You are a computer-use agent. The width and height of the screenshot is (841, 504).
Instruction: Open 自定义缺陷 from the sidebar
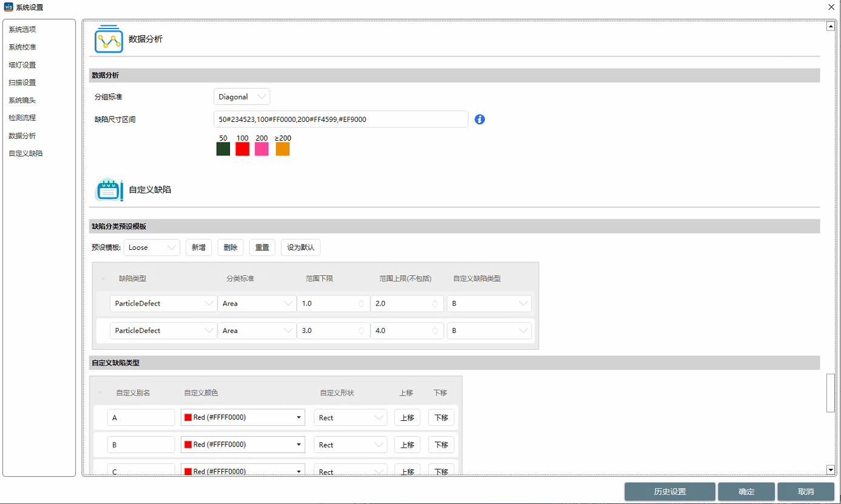(25, 153)
